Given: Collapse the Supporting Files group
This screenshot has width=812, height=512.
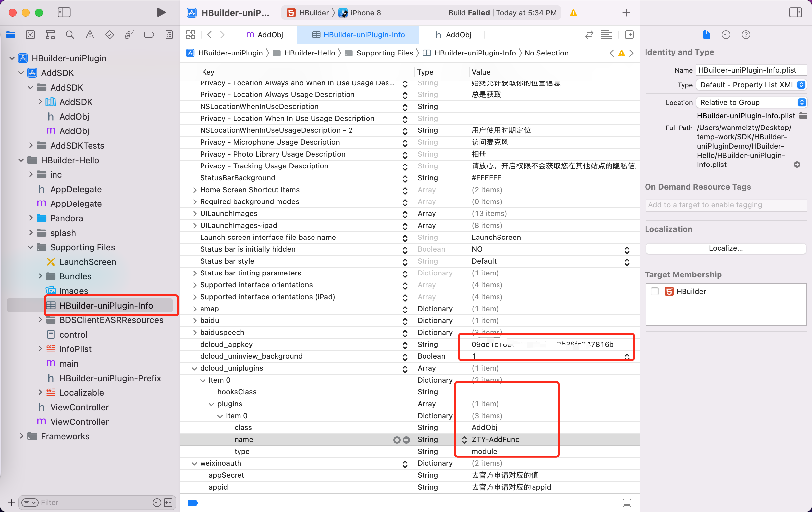Looking at the screenshot, I should (x=30, y=247).
